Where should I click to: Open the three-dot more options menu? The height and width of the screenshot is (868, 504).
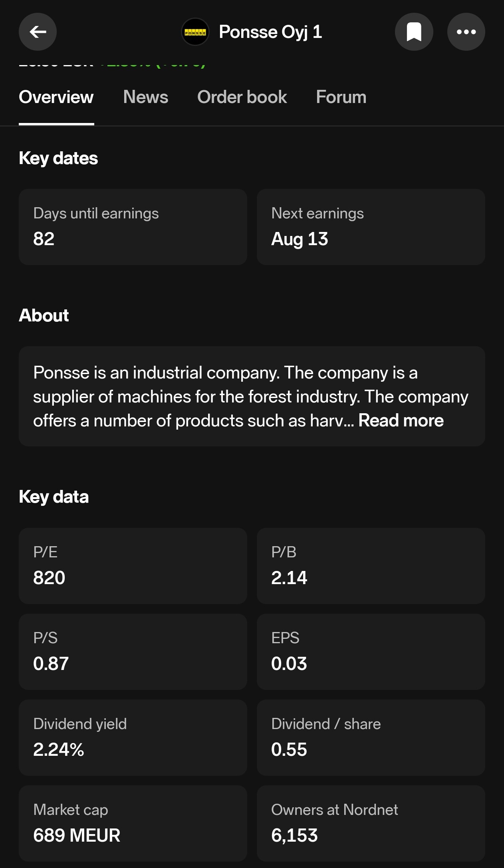pyautogui.click(x=466, y=32)
